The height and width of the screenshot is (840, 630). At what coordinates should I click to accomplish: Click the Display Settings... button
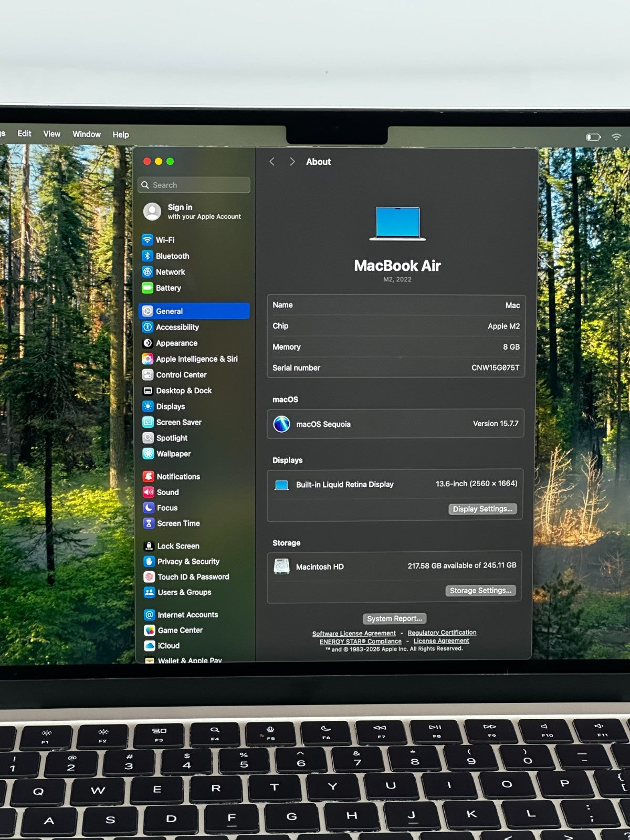pyautogui.click(x=482, y=509)
